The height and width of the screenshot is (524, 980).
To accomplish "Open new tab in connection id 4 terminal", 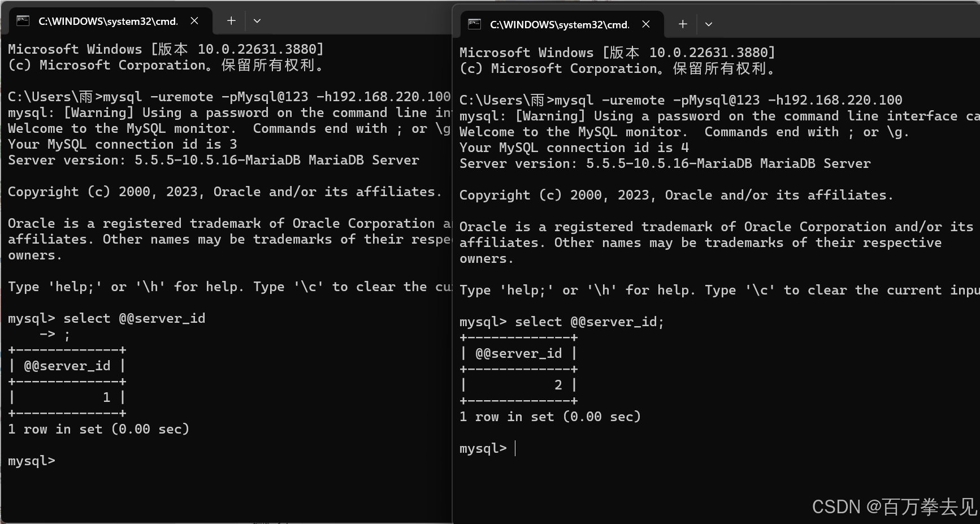I will (x=683, y=24).
